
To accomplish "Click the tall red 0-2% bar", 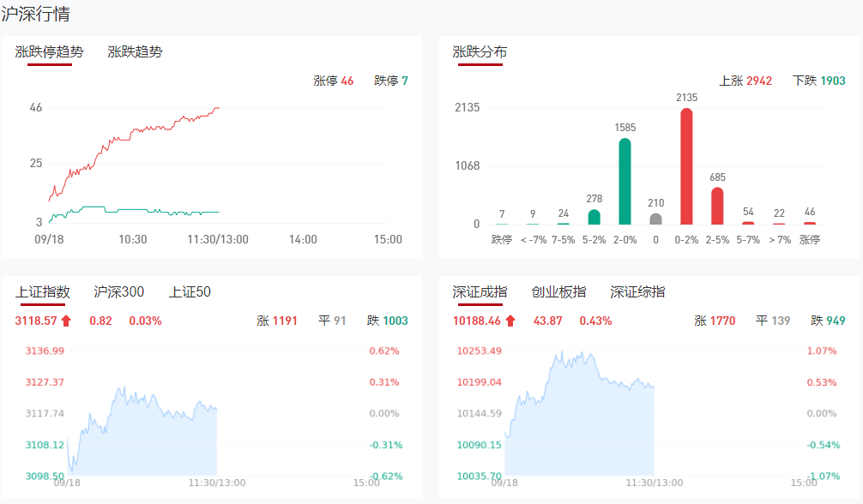I will [686, 166].
